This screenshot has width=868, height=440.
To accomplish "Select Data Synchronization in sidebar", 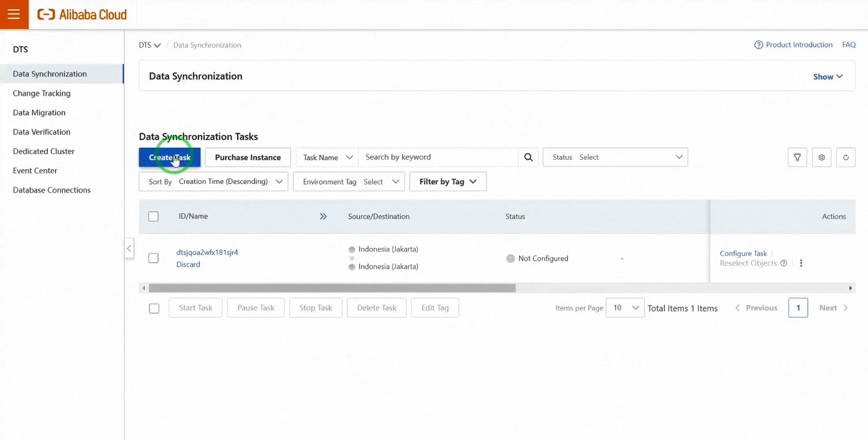I will tap(62, 74).
